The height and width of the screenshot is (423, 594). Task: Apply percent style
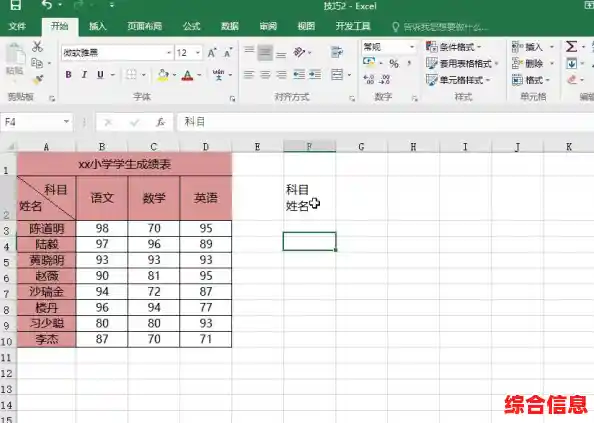click(x=394, y=63)
